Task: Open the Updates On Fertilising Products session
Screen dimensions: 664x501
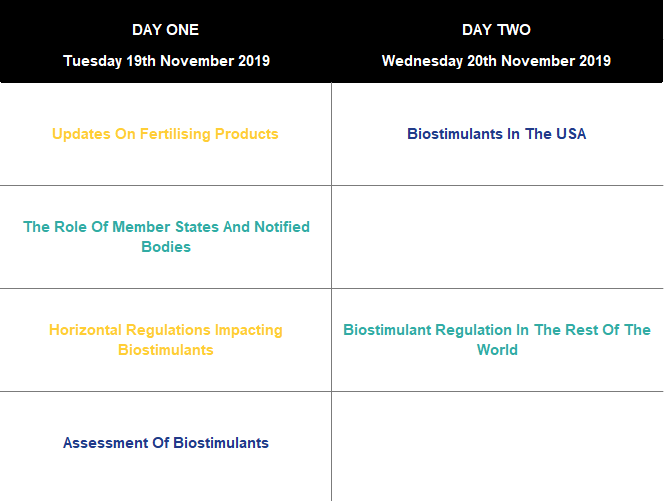Action: coord(165,134)
